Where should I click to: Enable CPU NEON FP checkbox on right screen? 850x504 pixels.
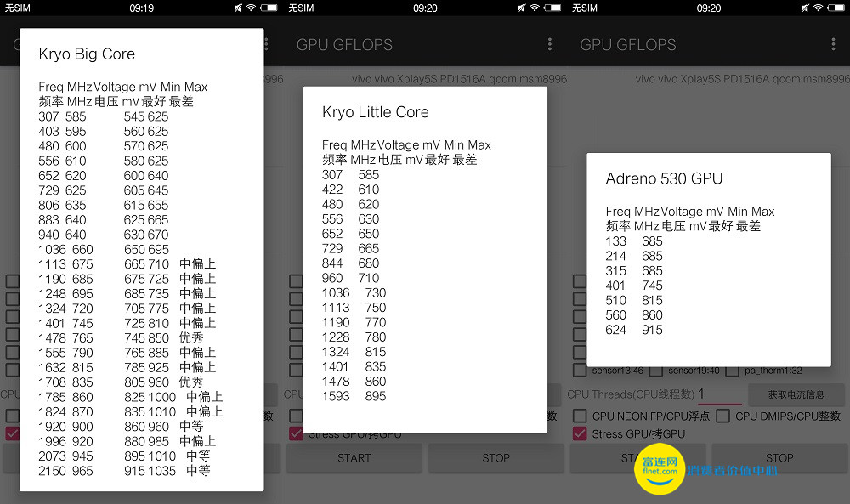pyautogui.click(x=580, y=416)
